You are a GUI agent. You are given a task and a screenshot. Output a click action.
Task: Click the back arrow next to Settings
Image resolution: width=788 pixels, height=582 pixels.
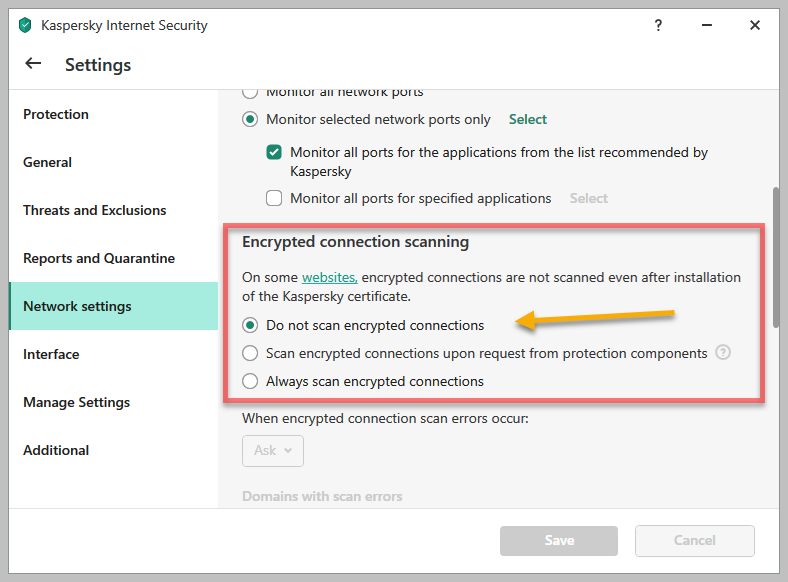(x=33, y=64)
